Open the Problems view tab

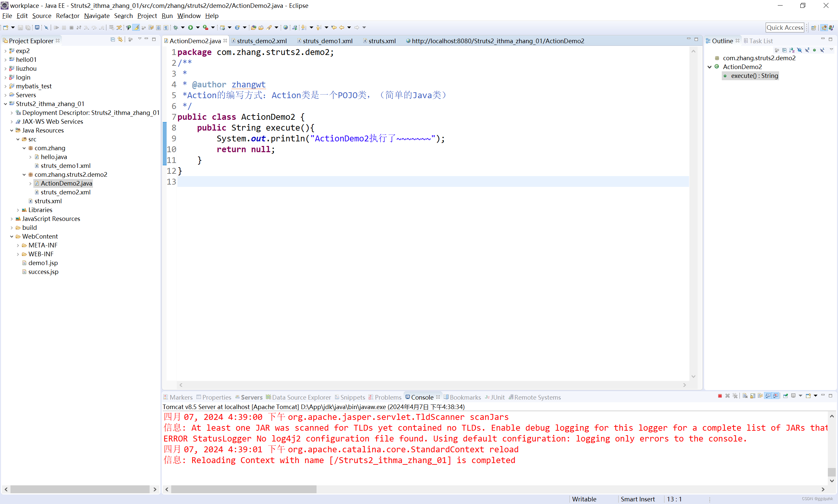(385, 397)
